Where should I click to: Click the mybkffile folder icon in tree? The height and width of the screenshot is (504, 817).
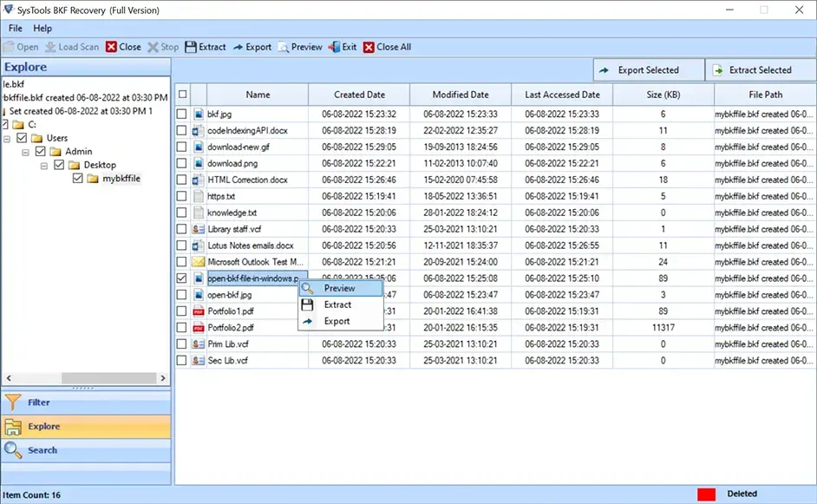pyautogui.click(x=93, y=179)
